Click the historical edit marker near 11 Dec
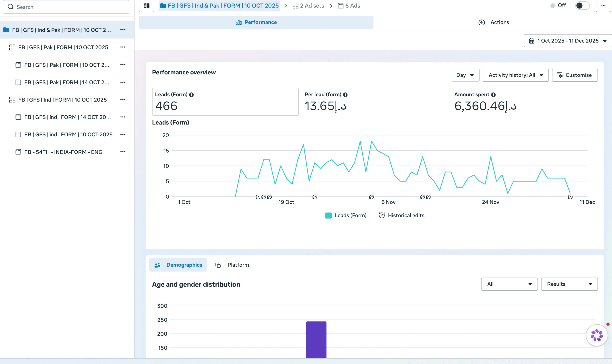Viewport: 612px width, 364px height. point(570,197)
